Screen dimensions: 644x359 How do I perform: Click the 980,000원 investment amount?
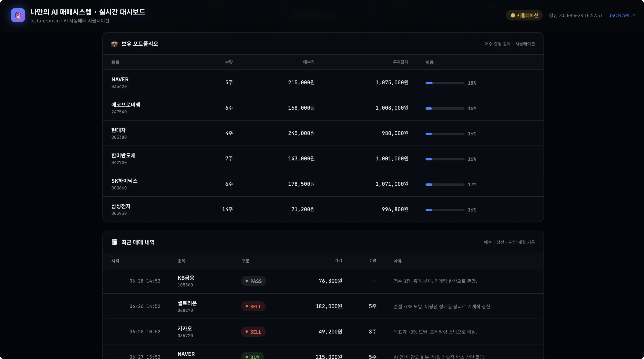coord(395,133)
